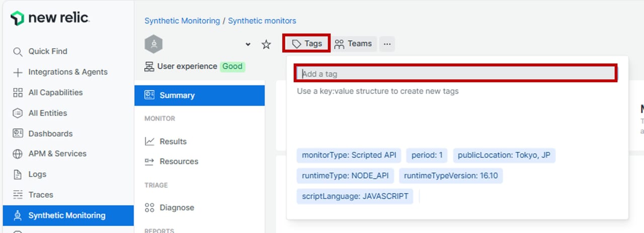Go to All Capabilities
The image size is (644, 233).
(55, 92)
